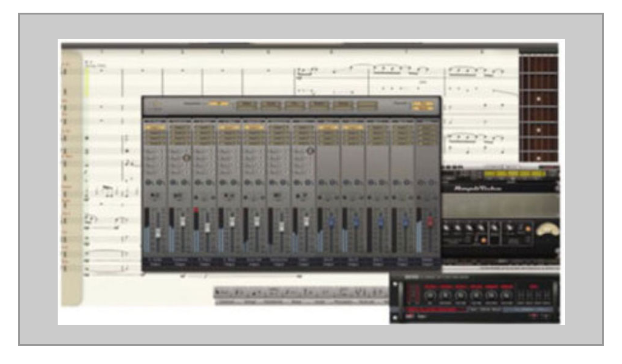
Task: Click the round knob icon in the second channel's send area
Action: coord(188,158)
